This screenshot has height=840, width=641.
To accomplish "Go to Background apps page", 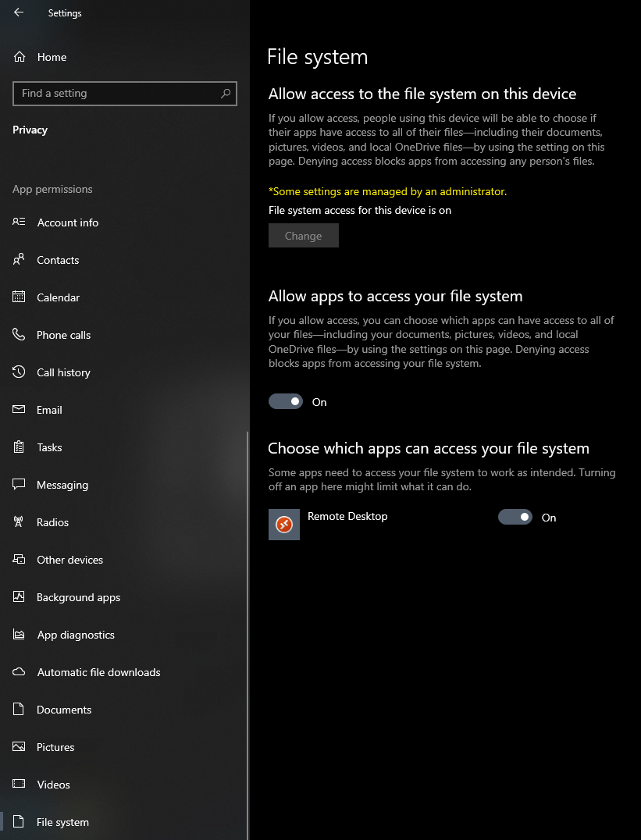I will [123, 597].
